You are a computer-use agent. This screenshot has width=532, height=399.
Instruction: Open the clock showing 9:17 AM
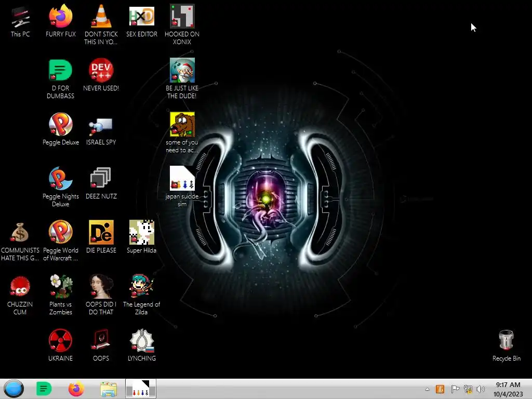(508, 389)
